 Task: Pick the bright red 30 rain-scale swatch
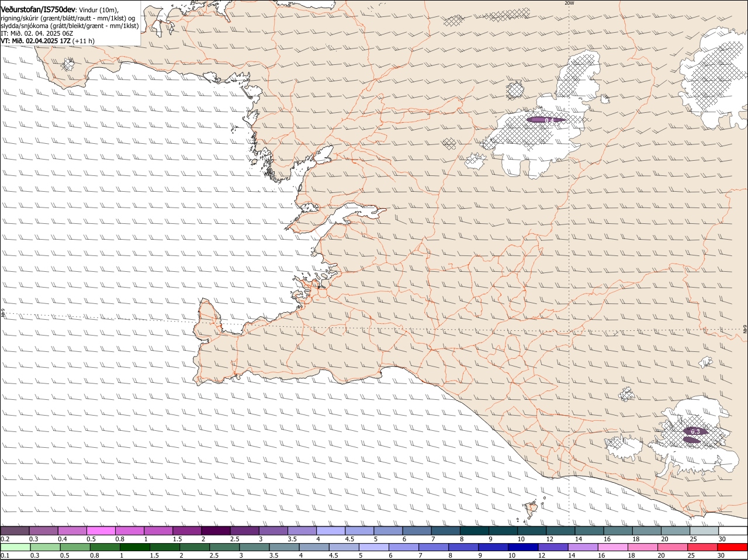[x=733, y=547]
